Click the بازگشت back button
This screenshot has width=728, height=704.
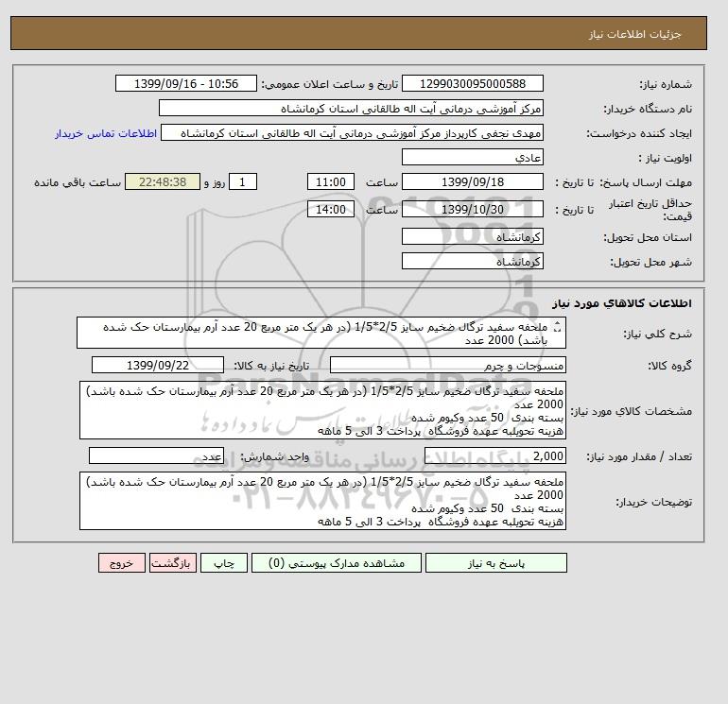click(173, 563)
